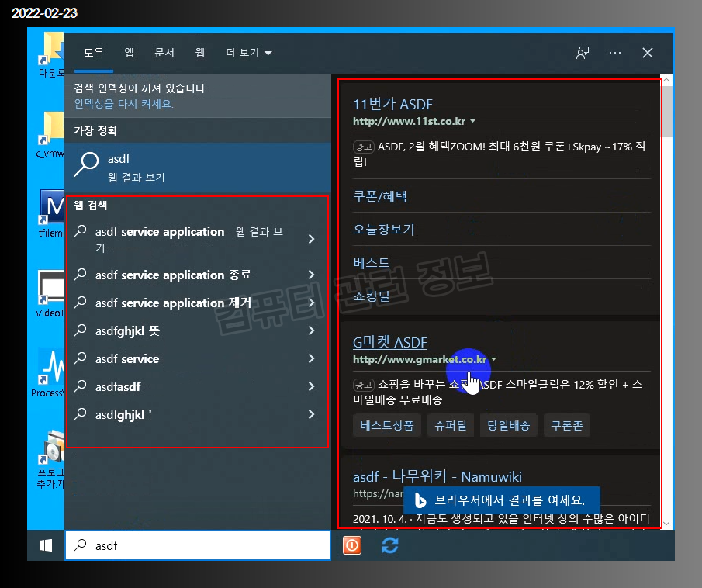Click the 'http://www.gmarket.co.kr' URL text
Image resolution: width=702 pixels, height=588 pixels.
click(x=420, y=359)
